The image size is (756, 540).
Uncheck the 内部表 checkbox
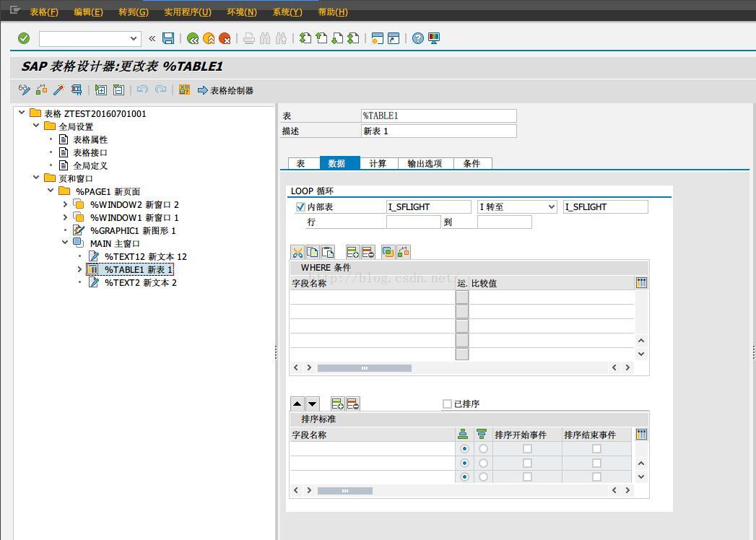[x=300, y=207]
